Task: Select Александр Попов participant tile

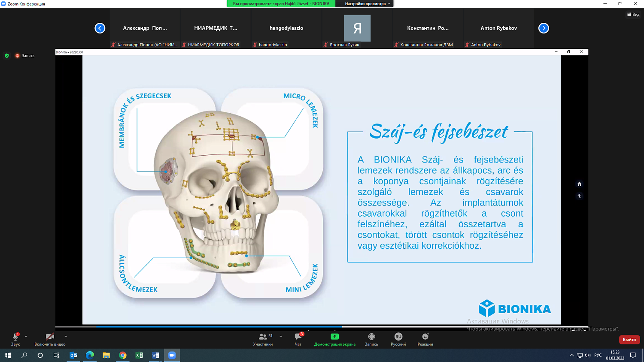Action: point(145,28)
